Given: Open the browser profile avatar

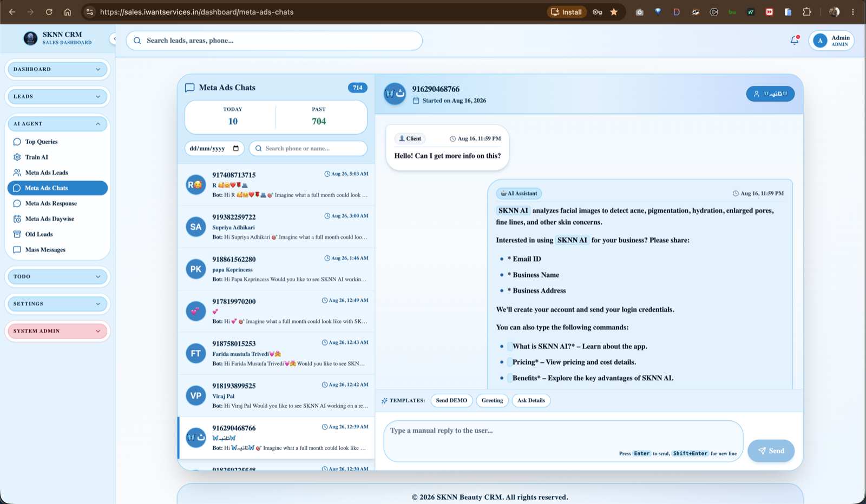Looking at the screenshot, I should pos(834,12).
